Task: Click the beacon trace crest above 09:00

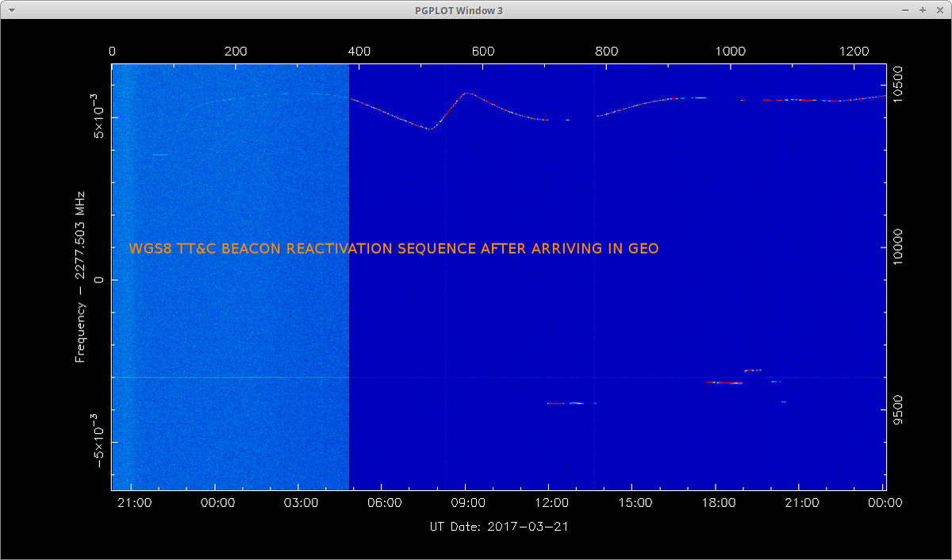Action: click(467, 93)
